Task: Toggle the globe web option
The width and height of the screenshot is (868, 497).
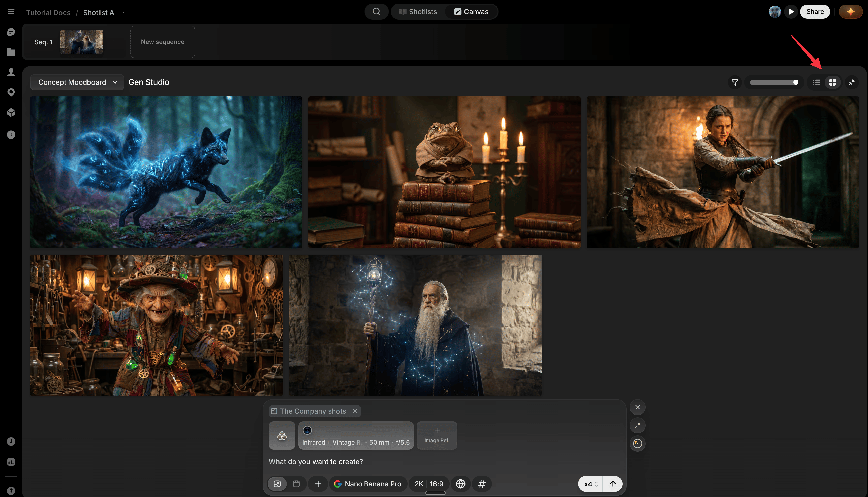Action: 461,484
